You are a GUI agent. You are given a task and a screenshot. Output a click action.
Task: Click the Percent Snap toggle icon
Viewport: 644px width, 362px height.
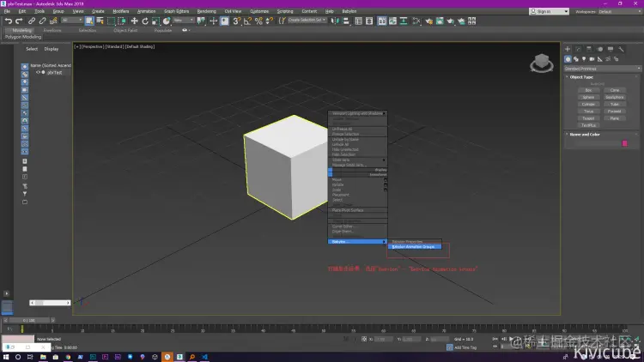(x=258, y=21)
